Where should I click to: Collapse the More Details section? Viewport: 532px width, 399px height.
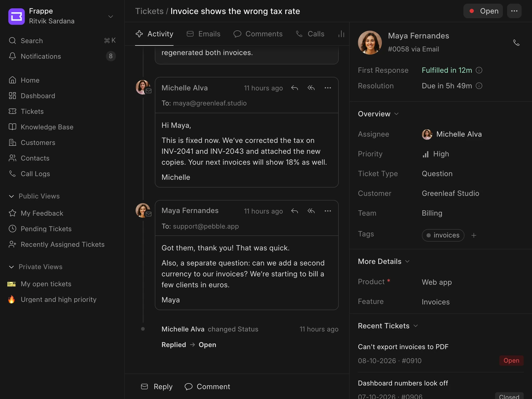(x=384, y=262)
